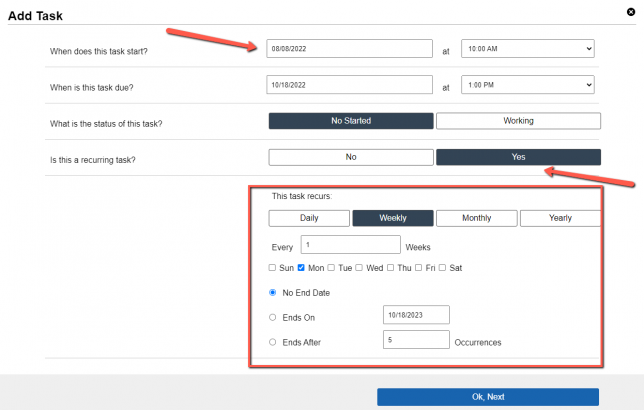
Task: Set status to No Started
Action: (x=351, y=121)
